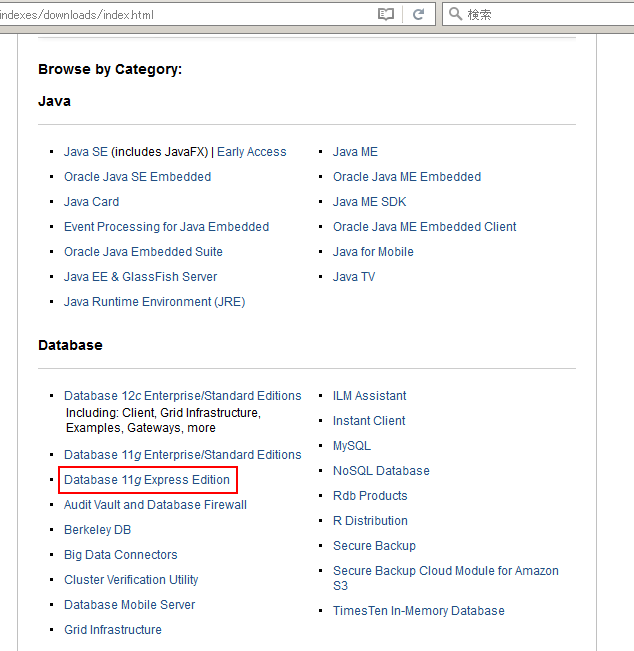Open Database 11g Express Edition link

[147, 480]
